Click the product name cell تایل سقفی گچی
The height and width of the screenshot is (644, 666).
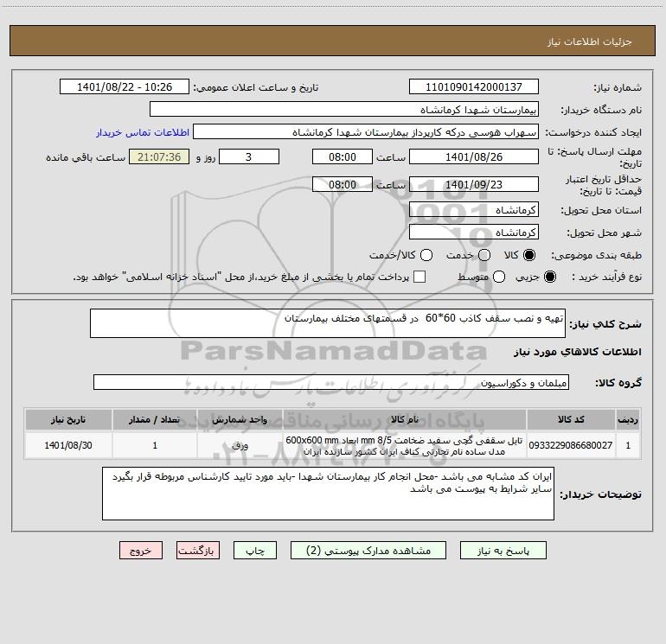[405, 445]
